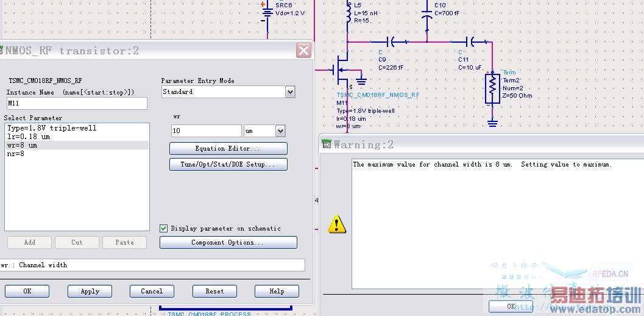Click the warning message text area
Screen dimensions: 644x316
pyautogui.click(x=498, y=223)
